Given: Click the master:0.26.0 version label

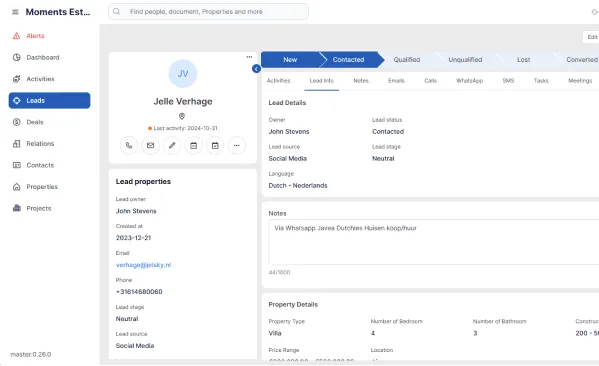Looking at the screenshot, I should click(31, 355).
